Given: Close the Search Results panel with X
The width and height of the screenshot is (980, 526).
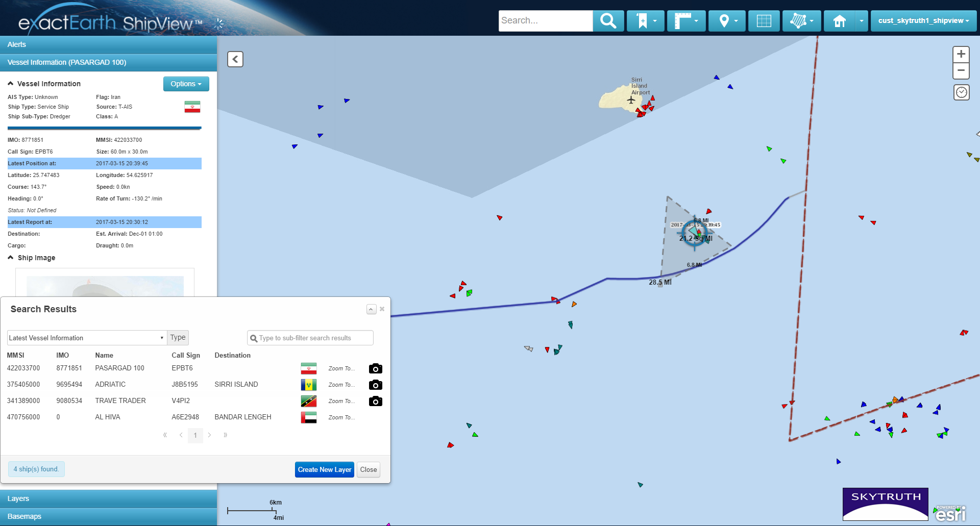Looking at the screenshot, I should 382,309.
